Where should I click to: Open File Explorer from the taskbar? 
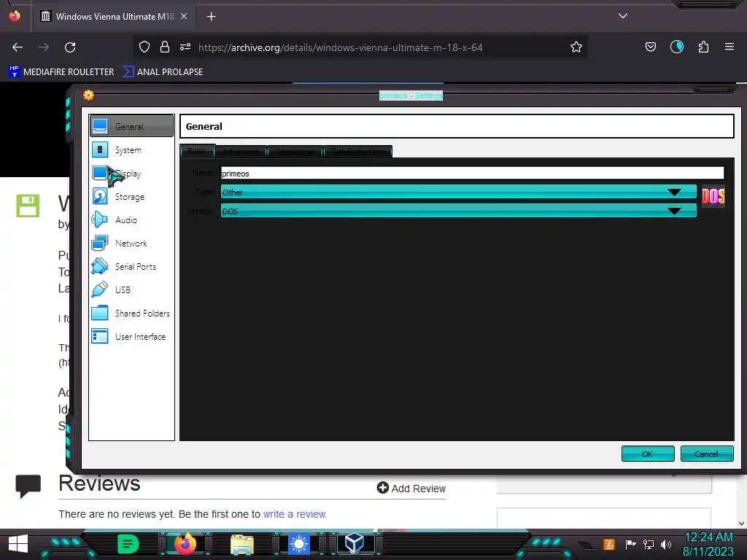pyautogui.click(x=242, y=544)
